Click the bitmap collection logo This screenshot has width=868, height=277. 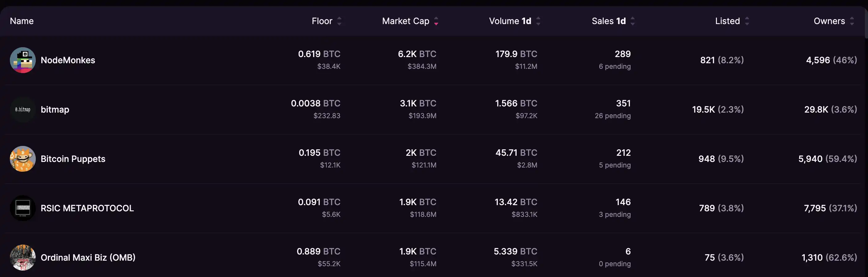tap(23, 110)
